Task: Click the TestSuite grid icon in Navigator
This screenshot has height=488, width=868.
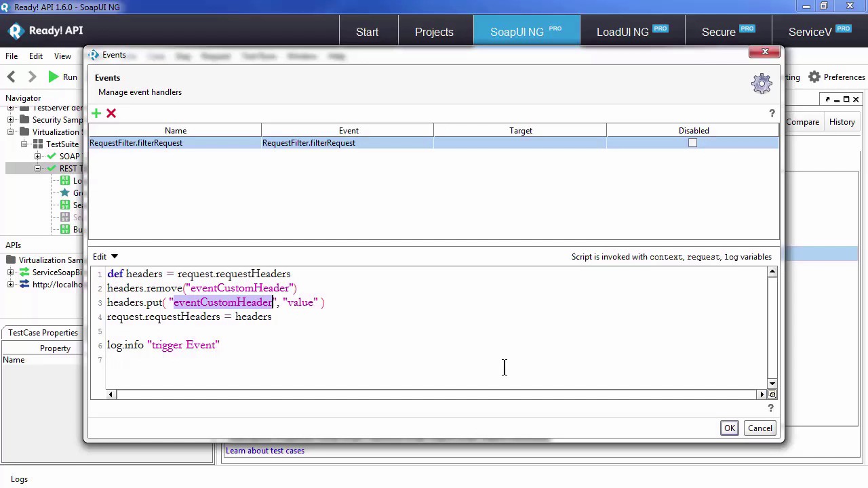Action: (x=38, y=144)
